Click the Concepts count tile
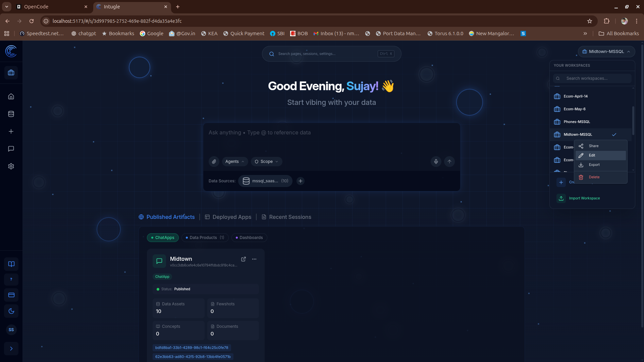The height and width of the screenshot is (362, 644). (x=178, y=330)
